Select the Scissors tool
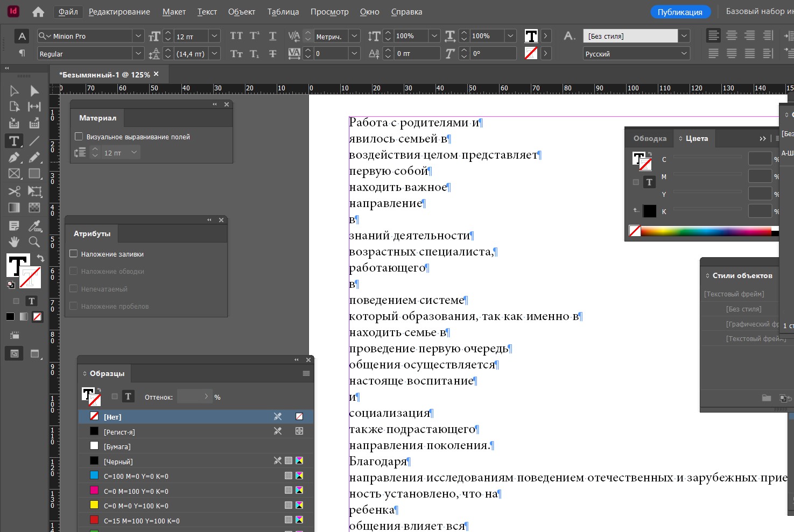The width and height of the screenshot is (794, 532). [x=15, y=191]
